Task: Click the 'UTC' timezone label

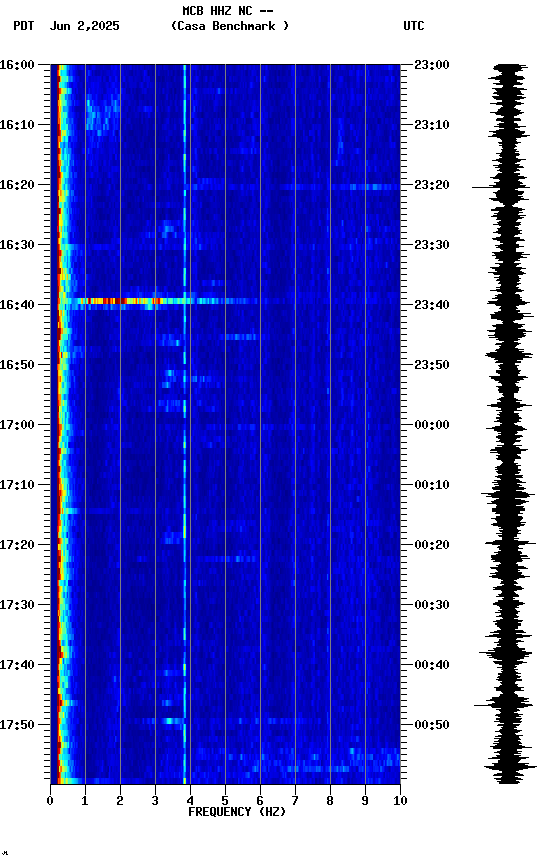Action: click(414, 26)
